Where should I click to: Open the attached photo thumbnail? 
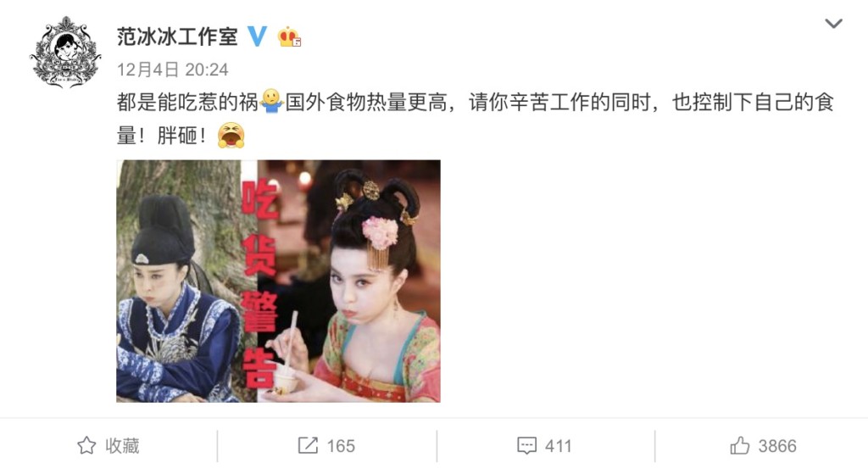point(278,281)
